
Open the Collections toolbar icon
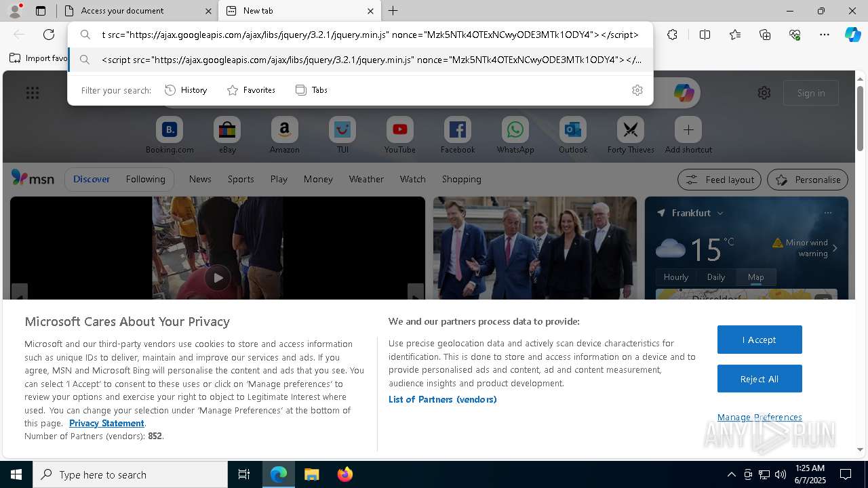765,35
